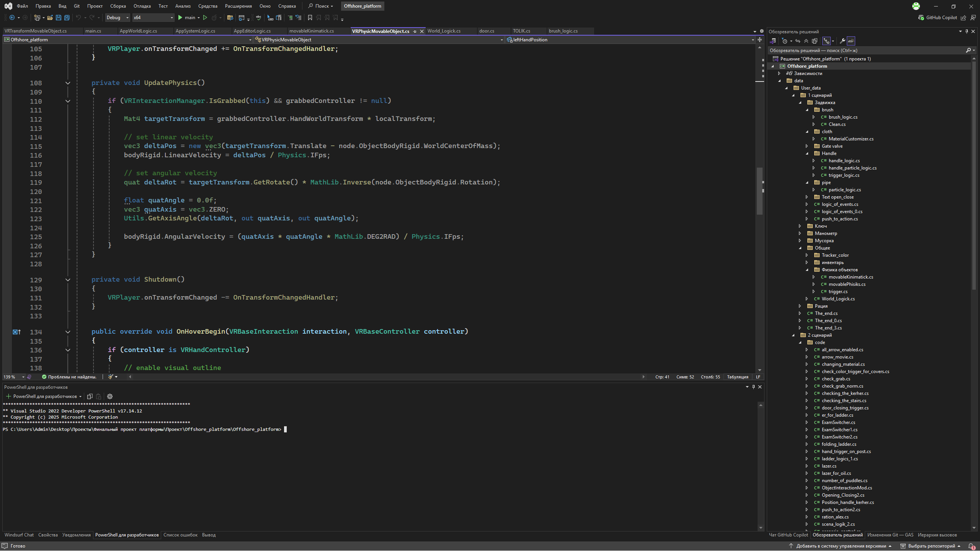Pin the VRPhysicMovableObject.cs tab

tap(415, 31)
